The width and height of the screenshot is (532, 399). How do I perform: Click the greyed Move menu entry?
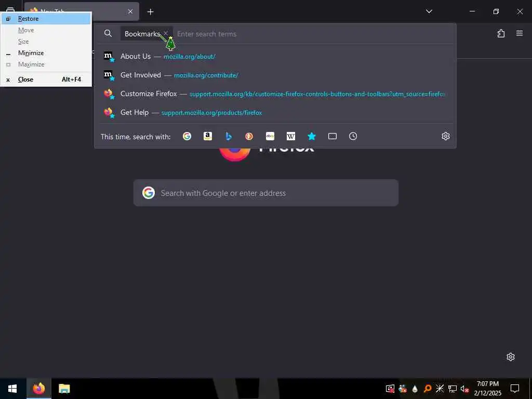pyautogui.click(x=46, y=30)
